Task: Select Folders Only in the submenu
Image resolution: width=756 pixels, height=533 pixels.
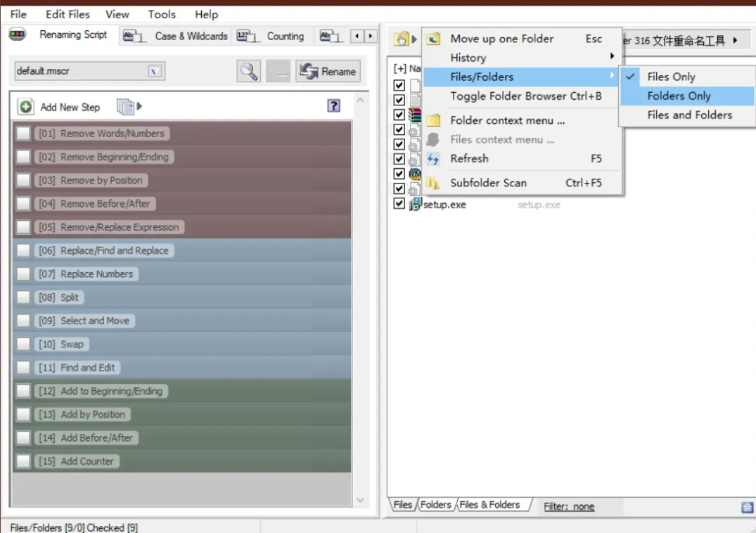Action: pos(688,96)
